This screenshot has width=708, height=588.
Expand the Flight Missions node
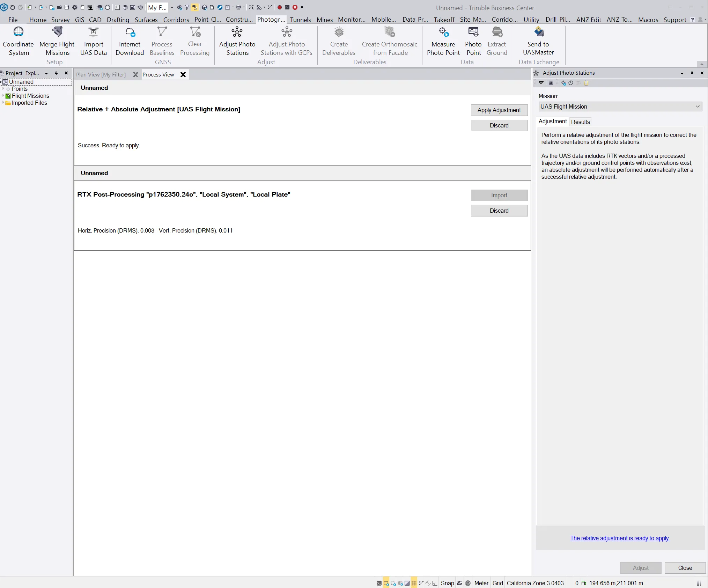pos(3,96)
